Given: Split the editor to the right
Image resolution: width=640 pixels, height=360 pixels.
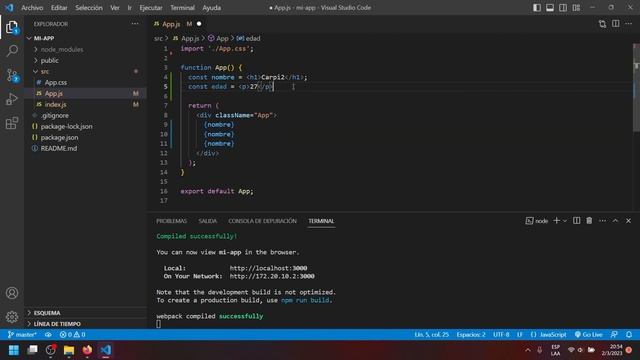Looking at the screenshot, I should 616,24.
